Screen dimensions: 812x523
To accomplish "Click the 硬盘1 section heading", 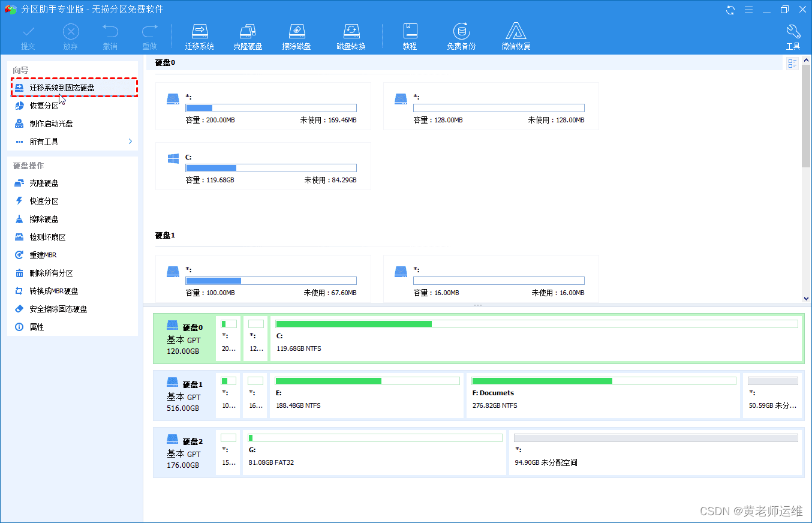I will click(165, 235).
